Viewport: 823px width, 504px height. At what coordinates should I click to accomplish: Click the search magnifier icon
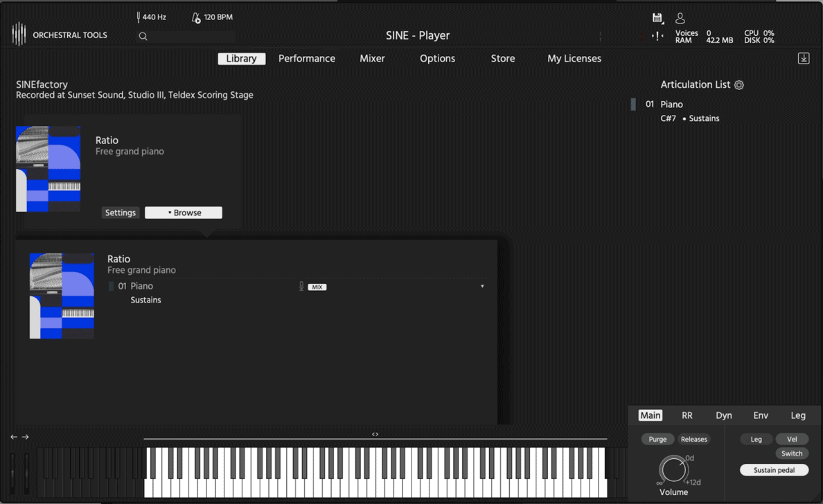tap(143, 36)
